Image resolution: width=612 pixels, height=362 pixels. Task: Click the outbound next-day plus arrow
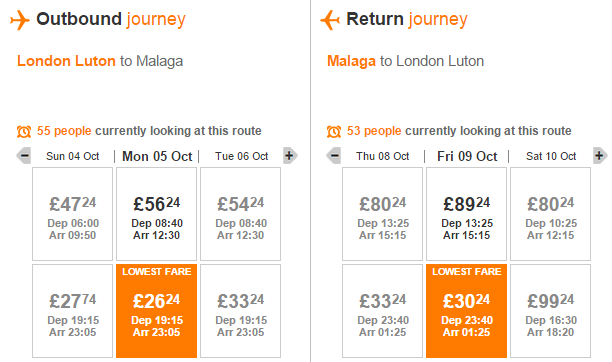coord(290,156)
